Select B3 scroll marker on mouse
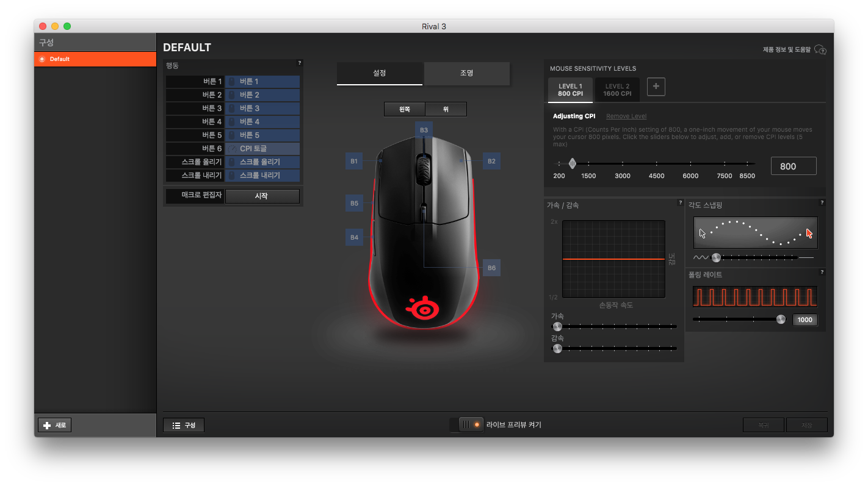Viewport: 868px width, 486px height. [x=424, y=130]
